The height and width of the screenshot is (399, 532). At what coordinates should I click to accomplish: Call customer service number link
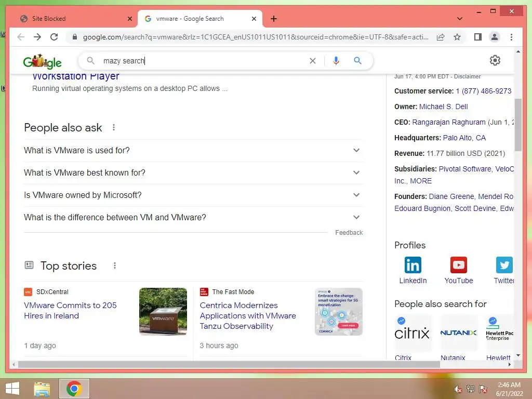tap(484, 91)
